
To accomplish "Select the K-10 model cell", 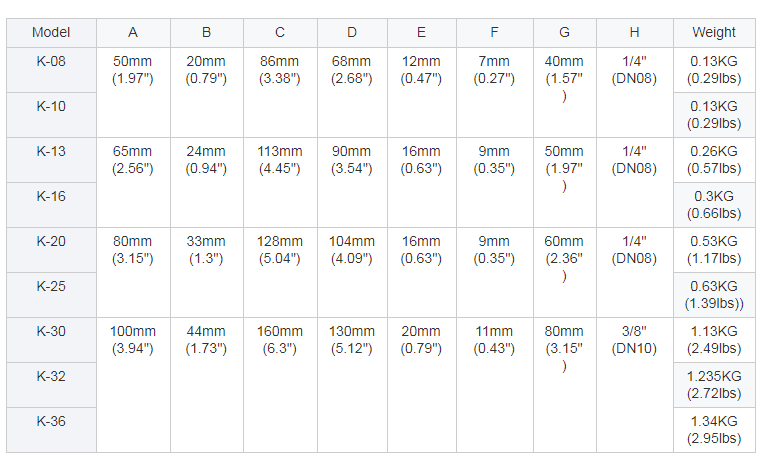I will (x=51, y=106).
